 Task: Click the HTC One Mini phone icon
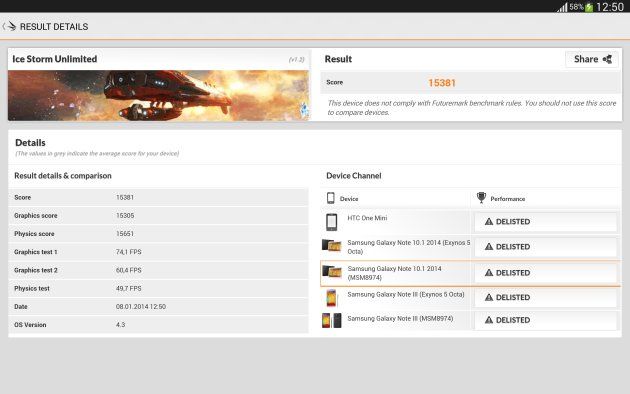click(331, 222)
